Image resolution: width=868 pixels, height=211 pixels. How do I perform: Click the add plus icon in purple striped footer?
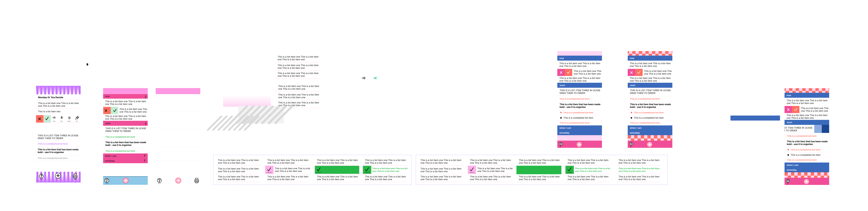click(x=58, y=176)
